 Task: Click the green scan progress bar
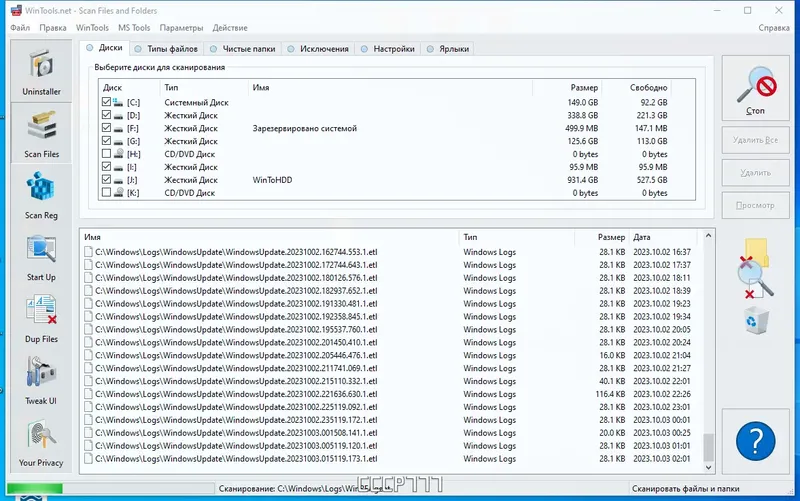(x=35, y=488)
